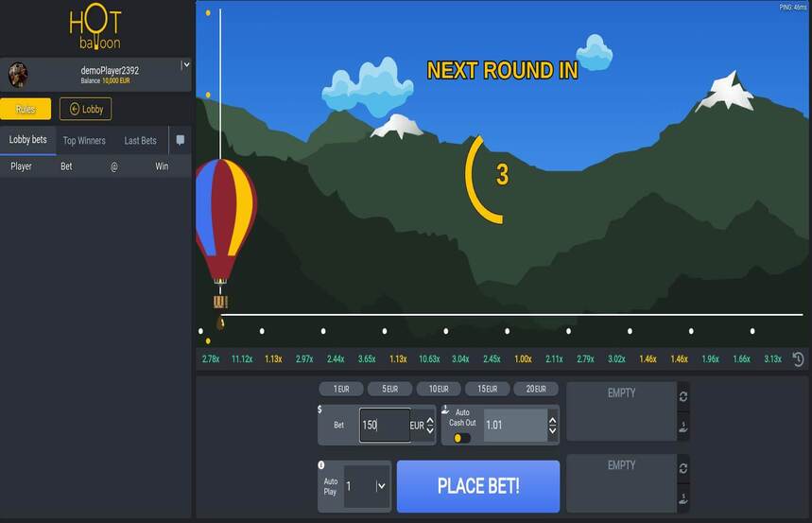Click the upper EMPTY bet slot

[621, 411]
